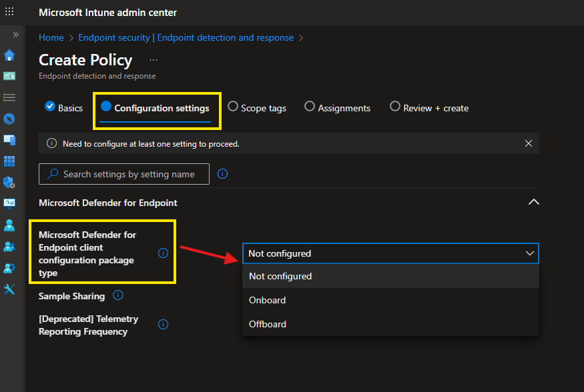Choose Not configured option in list
584x392 pixels.
coord(390,277)
